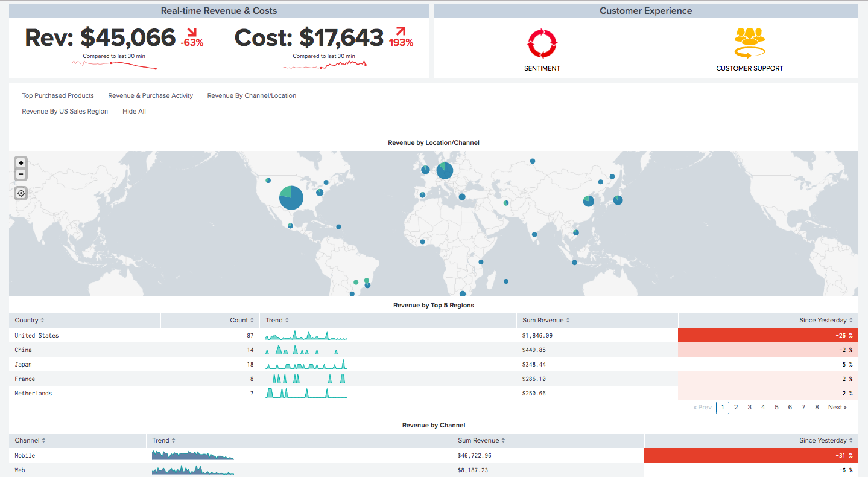Viewport: 868px width, 477px height.
Task: Reset map to original position target icon
Action: coord(21,193)
